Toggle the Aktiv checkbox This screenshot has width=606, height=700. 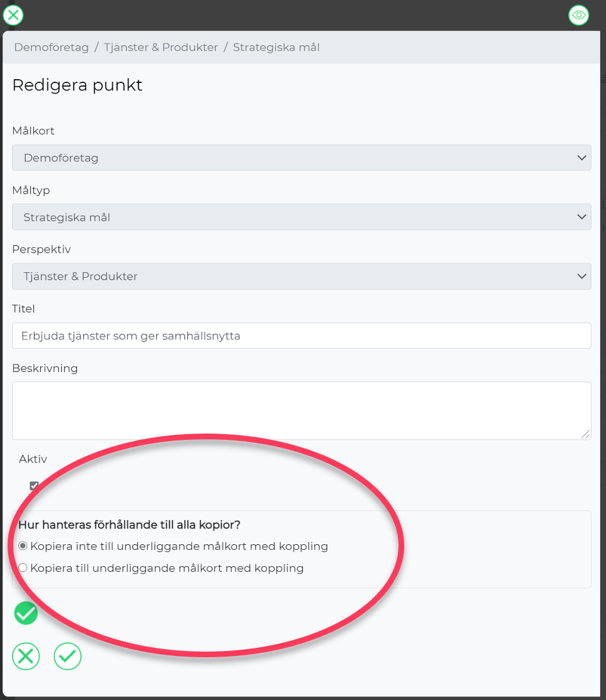(34, 485)
